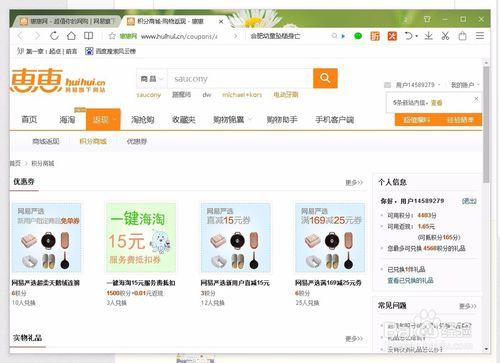Open the 手机客户端 navigation item

pos(334,119)
